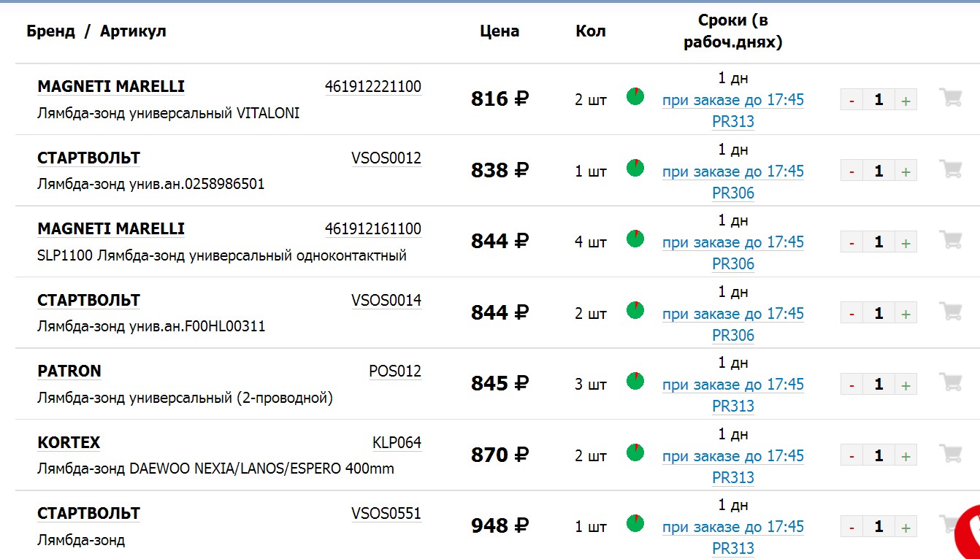The height and width of the screenshot is (559, 980).
Task: Decrease quantity for KORTEX KLP064
Action: tap(852, 456)
